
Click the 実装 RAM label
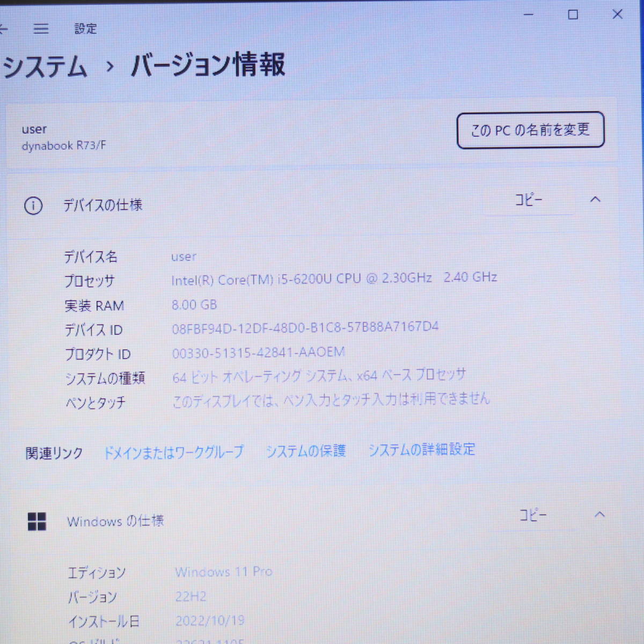tap(94, 306)
